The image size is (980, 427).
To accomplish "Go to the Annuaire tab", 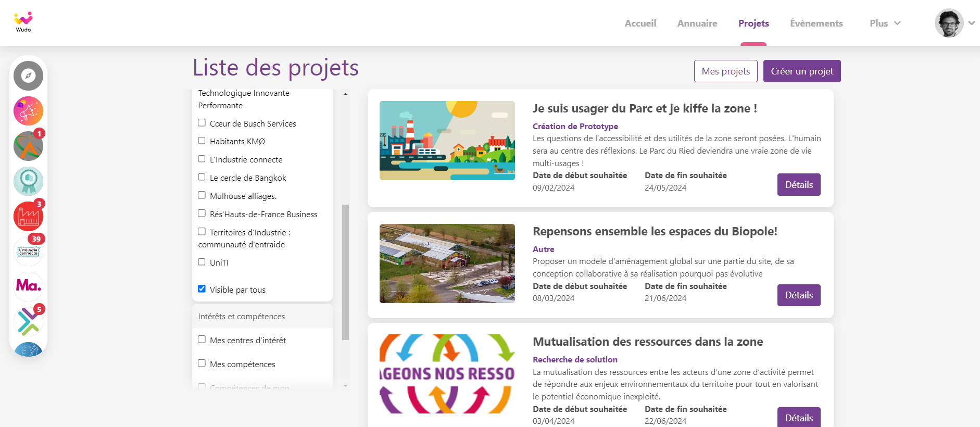I will click(697, 23).
